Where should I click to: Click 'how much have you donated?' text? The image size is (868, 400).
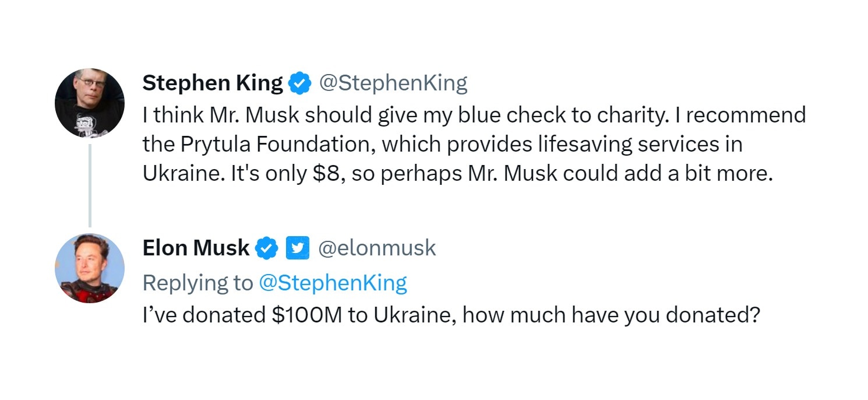coord(612,315)
